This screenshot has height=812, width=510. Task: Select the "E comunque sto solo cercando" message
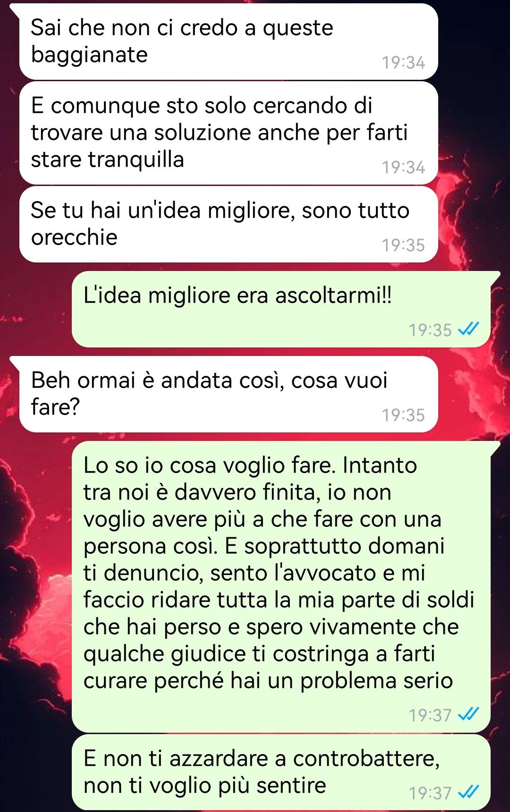(229, 133)
